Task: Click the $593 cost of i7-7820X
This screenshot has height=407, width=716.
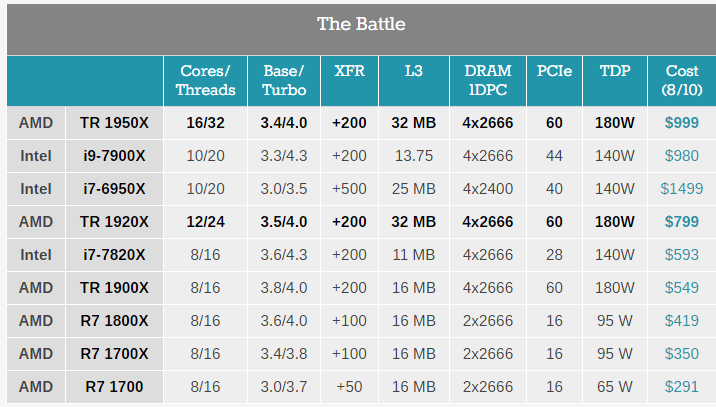Action: click(681, 255)
